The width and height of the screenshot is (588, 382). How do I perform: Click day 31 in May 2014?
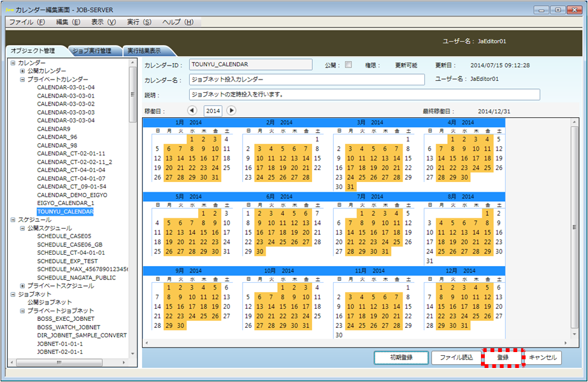227,251
